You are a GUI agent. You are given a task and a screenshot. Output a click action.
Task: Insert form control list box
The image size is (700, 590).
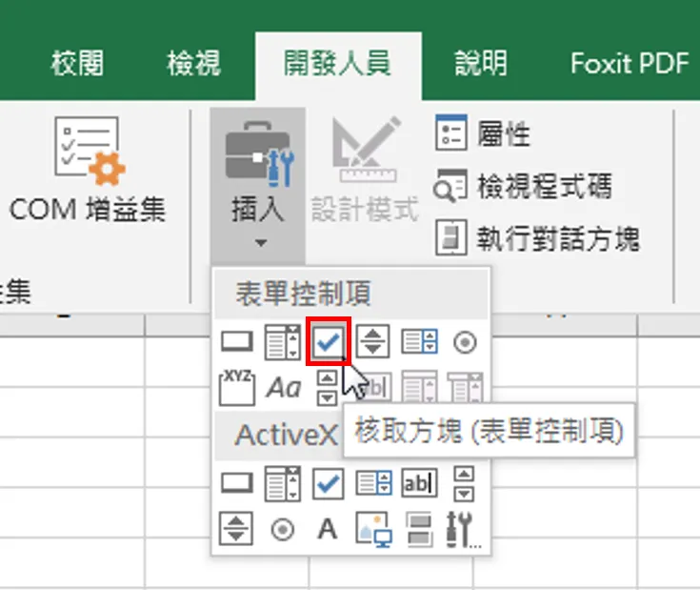[x=419, y=342]
